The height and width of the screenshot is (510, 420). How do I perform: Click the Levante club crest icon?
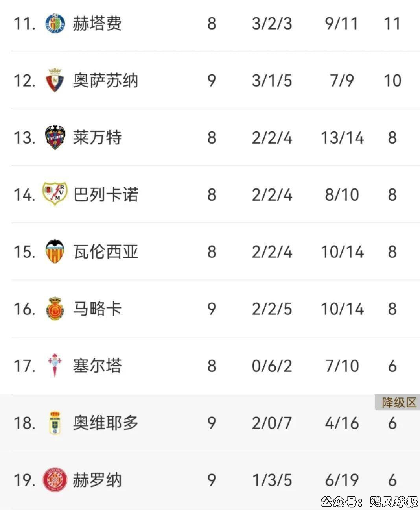click(x=55, y=137)
